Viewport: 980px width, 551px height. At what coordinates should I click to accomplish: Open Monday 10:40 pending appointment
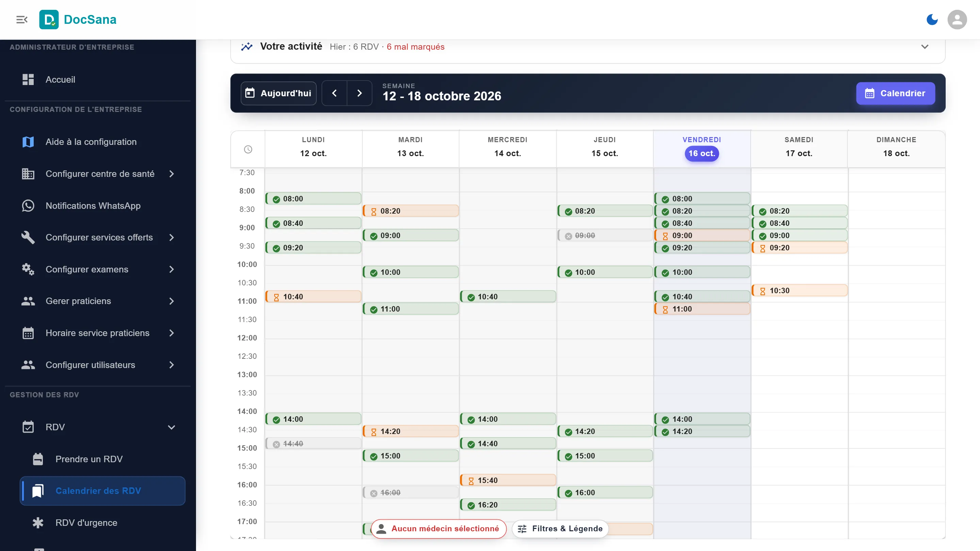[313, 297]
